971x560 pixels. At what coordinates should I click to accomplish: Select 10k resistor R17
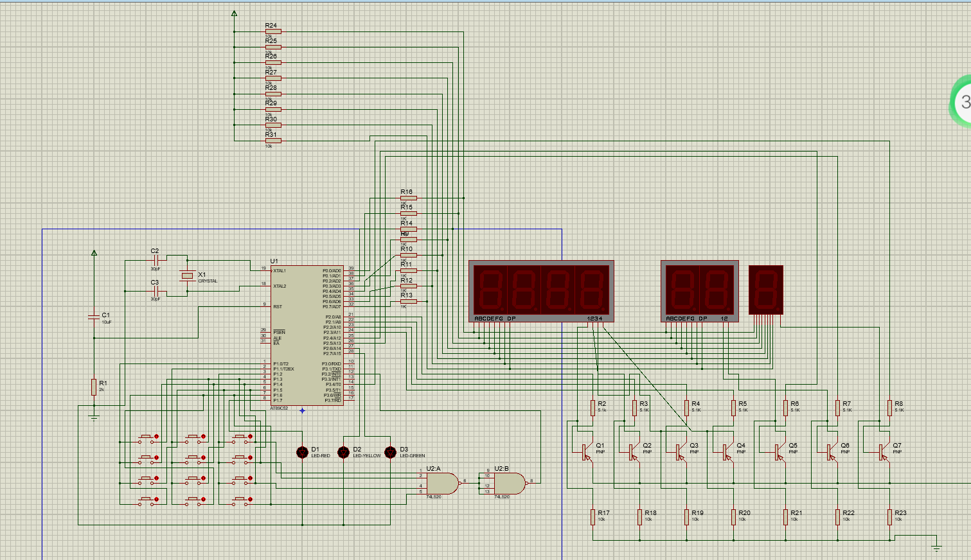coord(592,517)
